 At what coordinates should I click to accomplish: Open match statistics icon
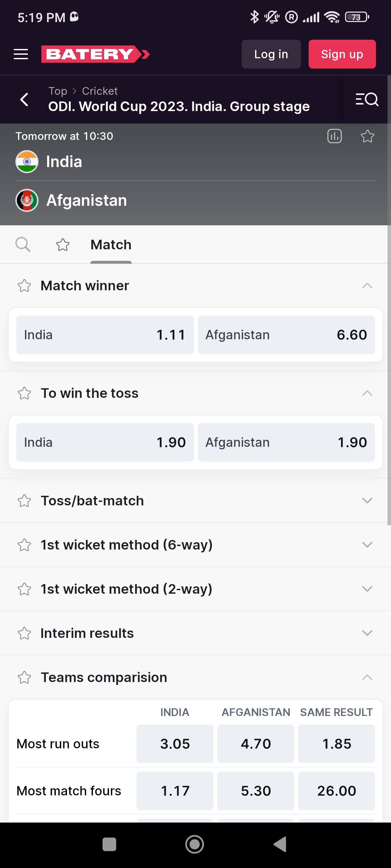tap(334, 136)
